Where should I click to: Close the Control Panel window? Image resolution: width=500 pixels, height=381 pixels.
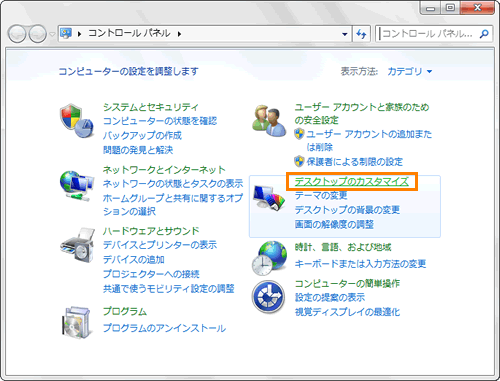(x=477, y=8)
